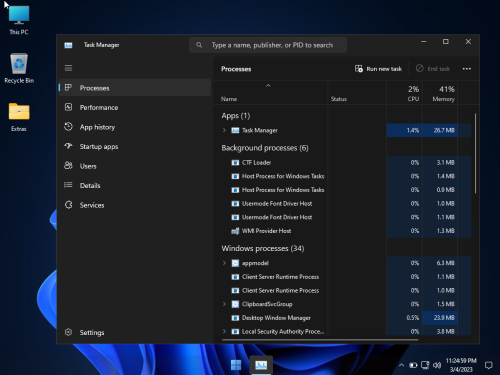This screenshot has width=500, height=375.
Task: Click the Task Manager process row icon
Action: [x=235, y=130]
